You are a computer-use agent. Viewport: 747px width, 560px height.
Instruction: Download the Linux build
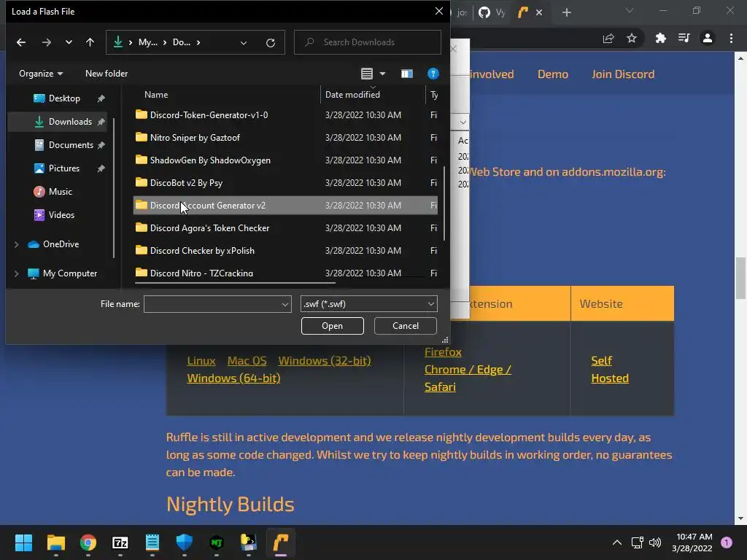[201, 361]
